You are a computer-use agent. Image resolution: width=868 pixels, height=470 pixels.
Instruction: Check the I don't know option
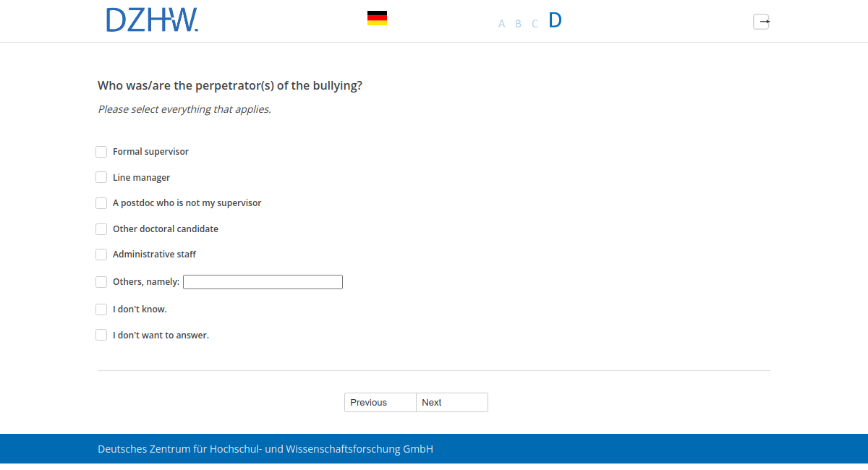101,309
